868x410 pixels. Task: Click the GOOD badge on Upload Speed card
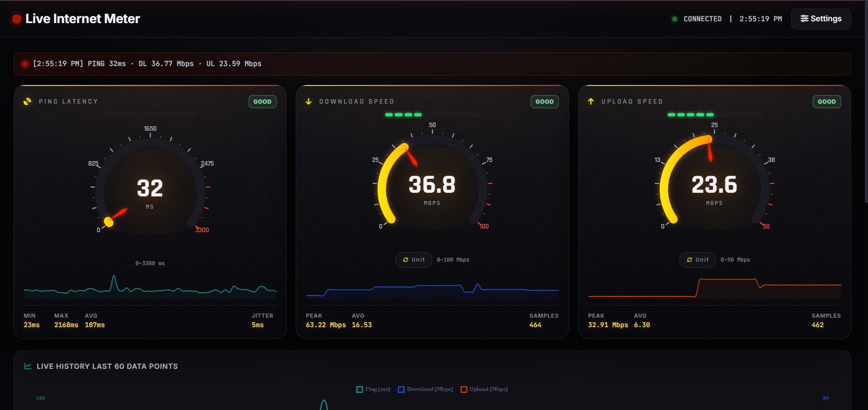(x=827, y=102)
